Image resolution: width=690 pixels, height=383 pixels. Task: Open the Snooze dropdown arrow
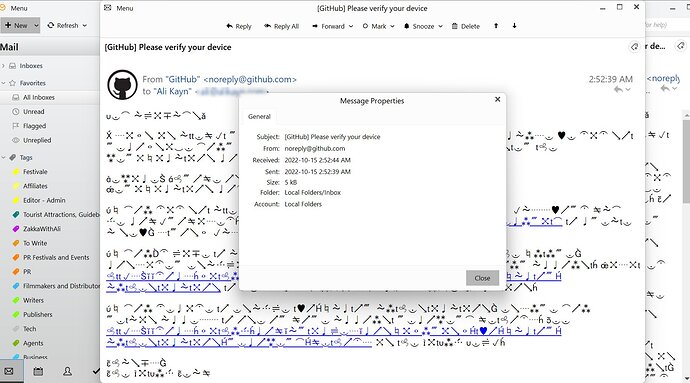(x=440, y=26)
